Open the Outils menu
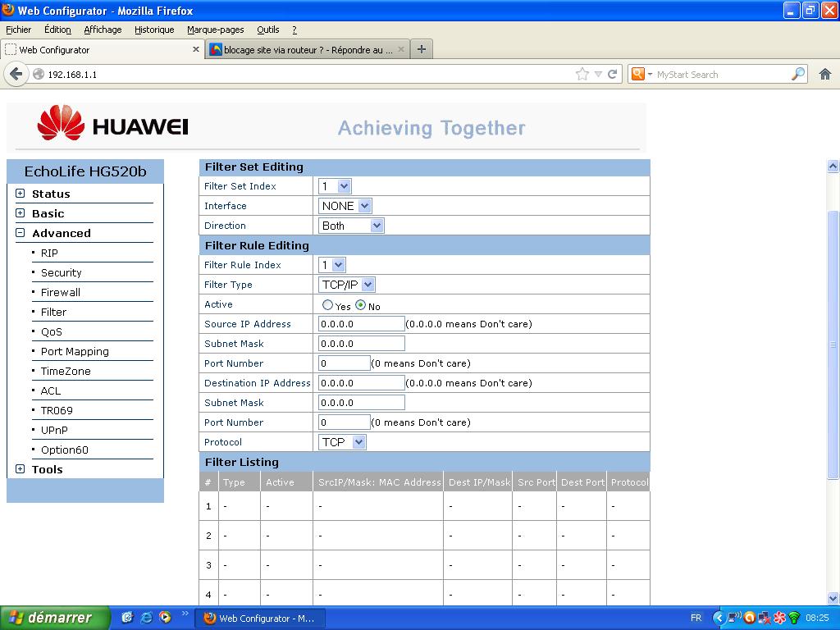This screenshot has width=840, height=630. (x=268, y=30)
